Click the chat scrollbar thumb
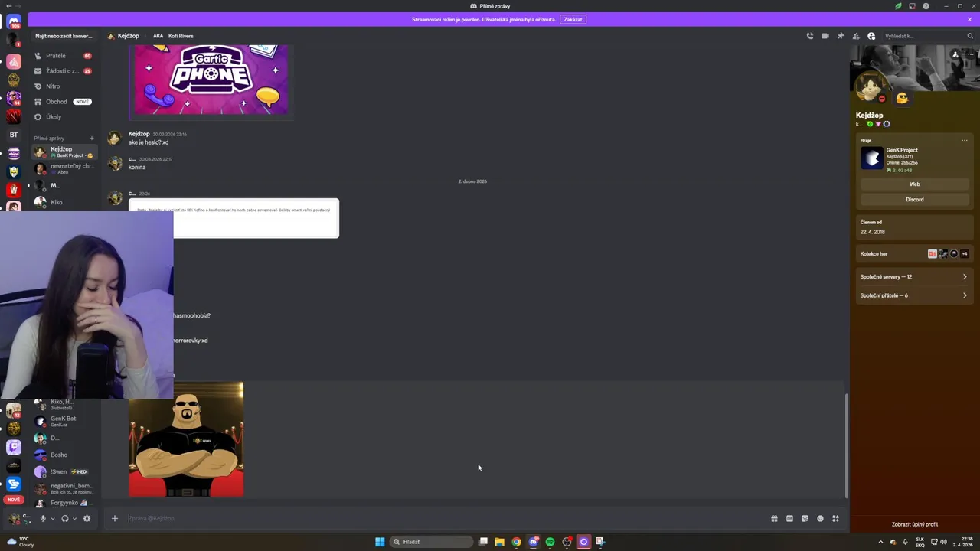 point(846,445)
